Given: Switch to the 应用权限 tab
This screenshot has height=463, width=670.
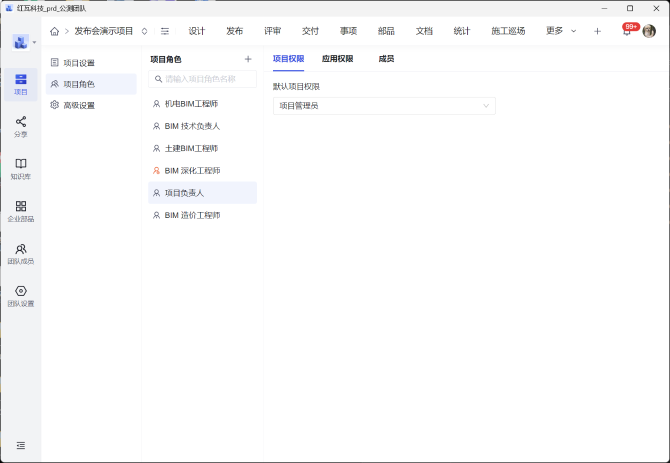Looking at the screenshot, I should click(x=337, y=59).
